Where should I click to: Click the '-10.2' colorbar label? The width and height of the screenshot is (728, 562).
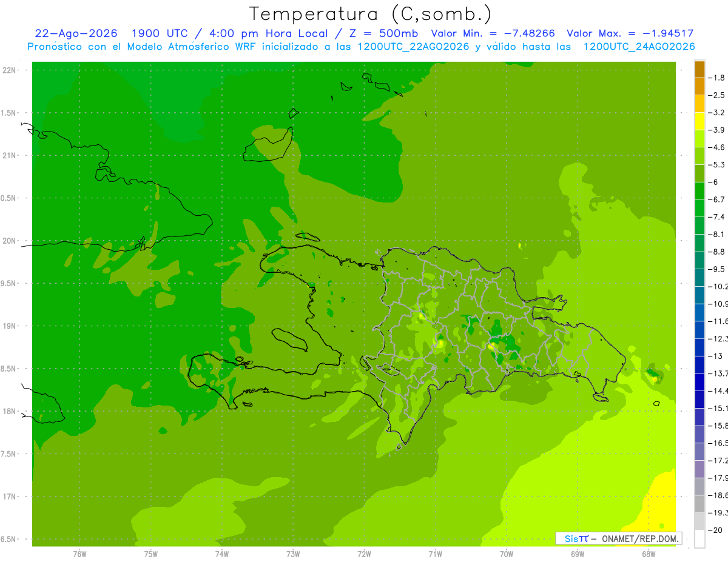tap(718, 287)
